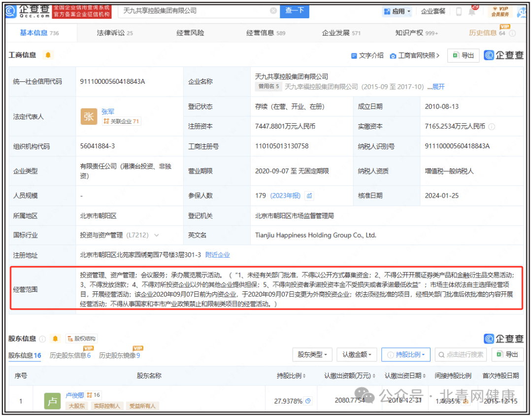Open the 附近企业 link
The image size is (532, 417).
pos(218,255)
